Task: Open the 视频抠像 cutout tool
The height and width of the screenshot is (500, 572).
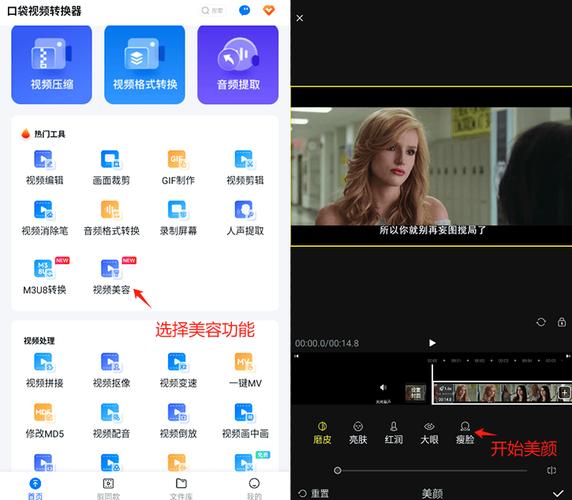Action: [111, 370]
